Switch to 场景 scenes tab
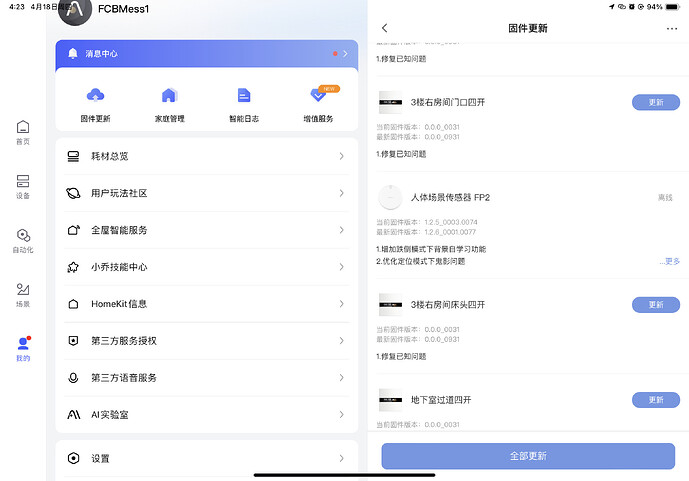 pyautogui.click(x=23, y=295)
